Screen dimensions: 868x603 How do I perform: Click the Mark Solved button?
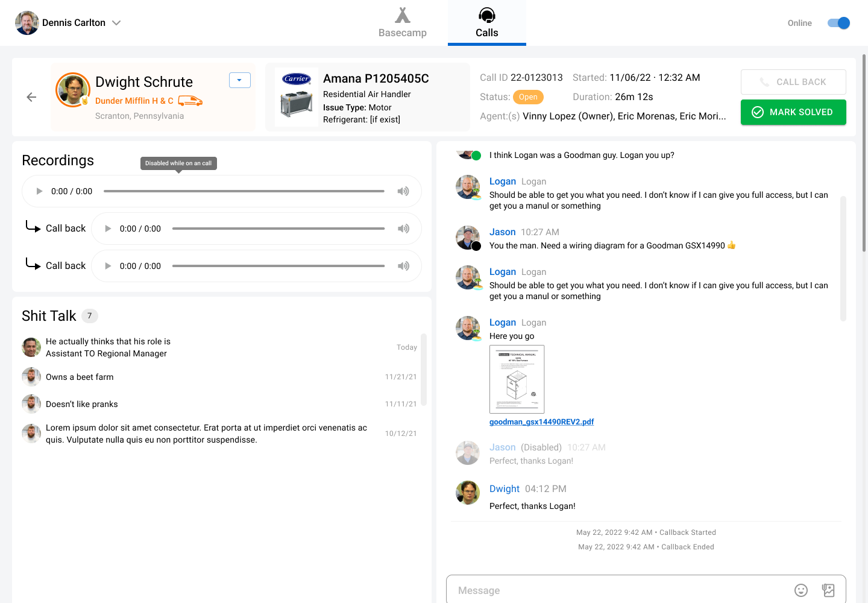pyautogui.click(x=793, y=112)
